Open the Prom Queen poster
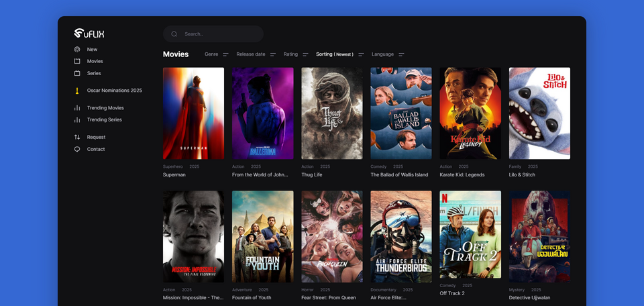 pos(332,237)
